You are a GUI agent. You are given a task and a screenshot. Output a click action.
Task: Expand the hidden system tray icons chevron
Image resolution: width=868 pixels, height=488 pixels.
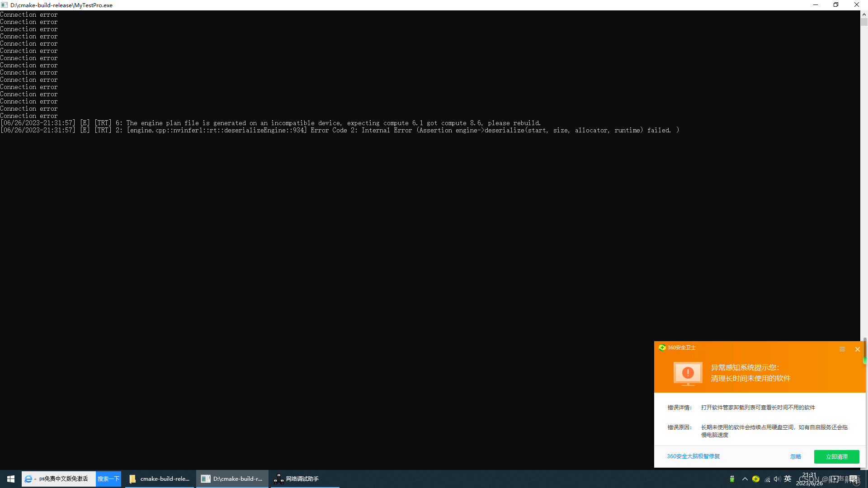[745, 479]
